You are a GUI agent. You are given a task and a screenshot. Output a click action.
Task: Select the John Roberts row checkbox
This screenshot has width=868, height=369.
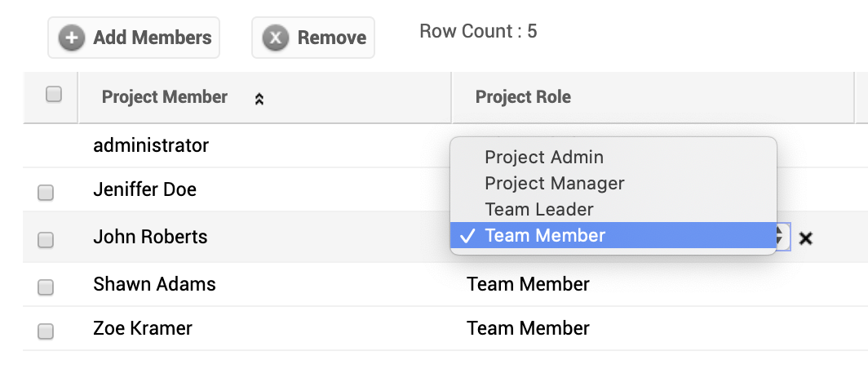click(x=46, y=240)
